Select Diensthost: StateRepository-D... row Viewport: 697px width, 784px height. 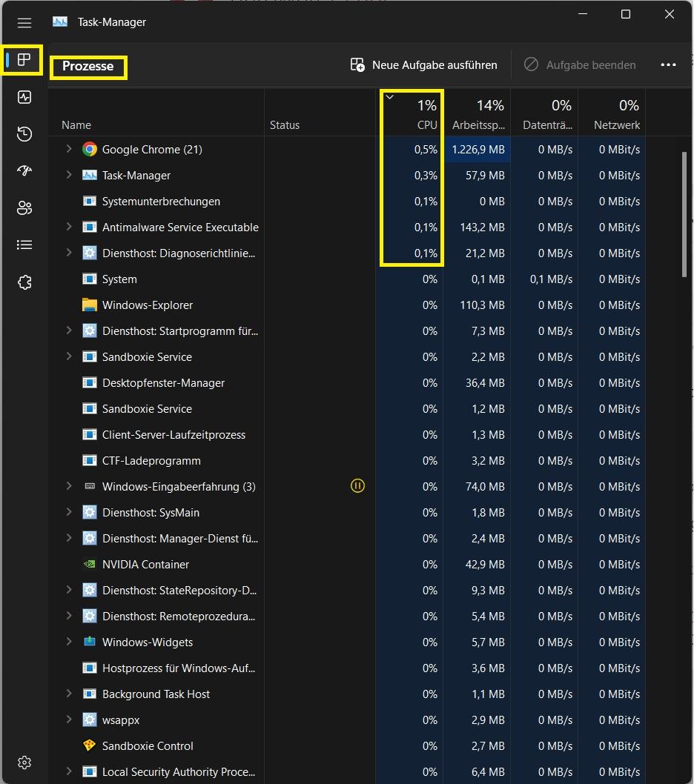point(347,590)
